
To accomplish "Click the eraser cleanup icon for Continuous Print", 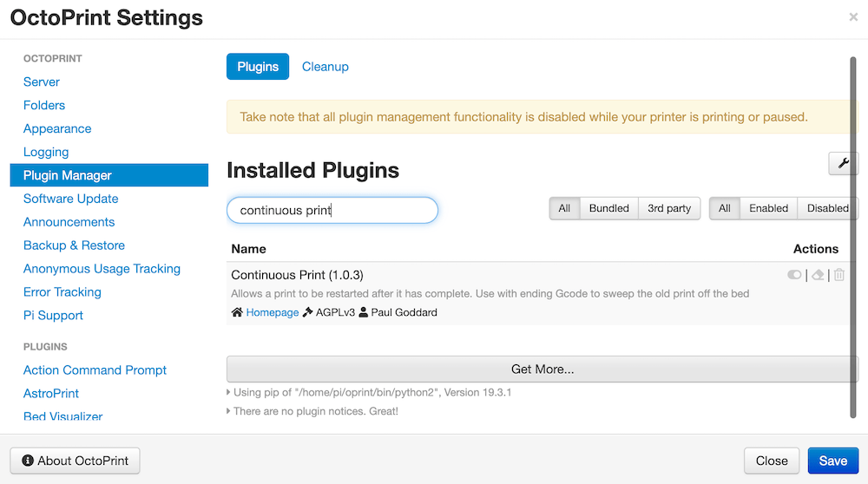I will pyautogui.click(x=818, y=275).
